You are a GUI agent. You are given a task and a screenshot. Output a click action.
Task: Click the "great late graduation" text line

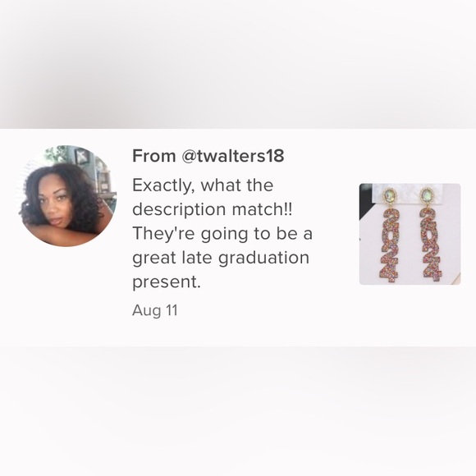tap(221, 258)
